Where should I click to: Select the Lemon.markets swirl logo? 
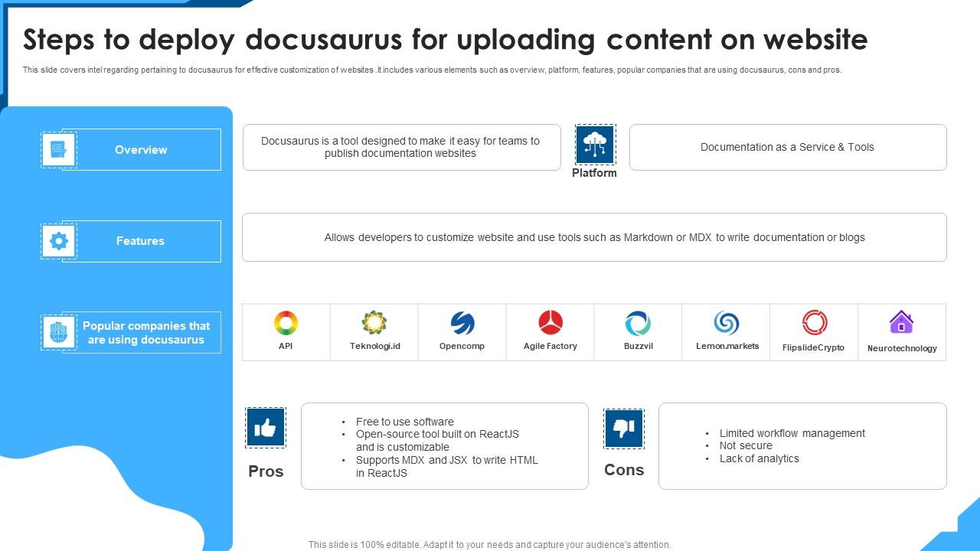point(726,321)
